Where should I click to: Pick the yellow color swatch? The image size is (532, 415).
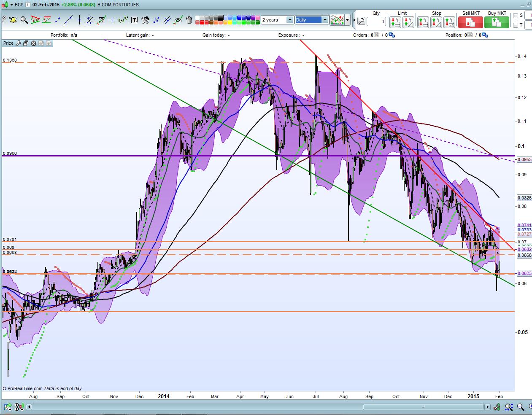coord(230,22)
